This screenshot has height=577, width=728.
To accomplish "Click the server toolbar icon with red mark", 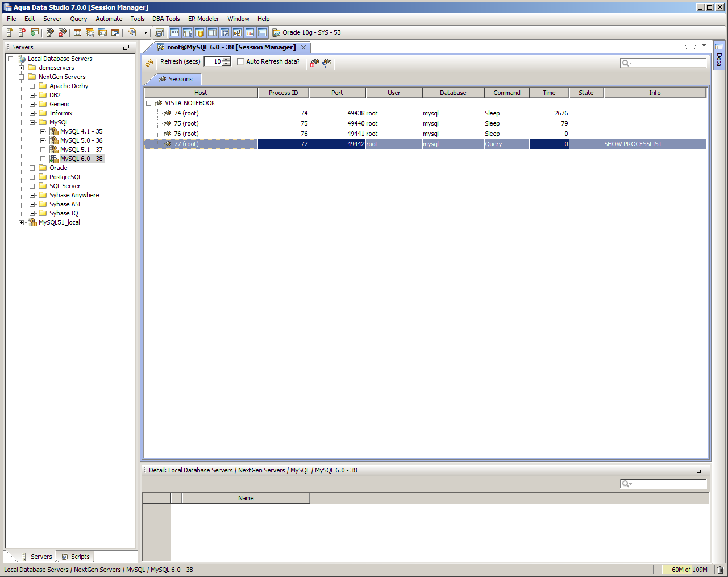I will tap(22, 32).
